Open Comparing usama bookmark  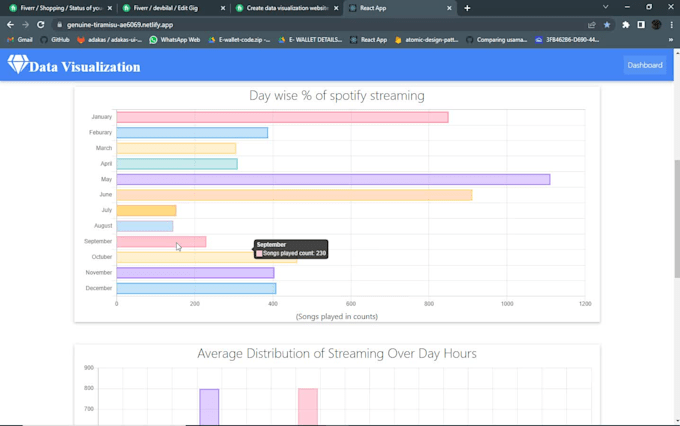pos(497,39)
